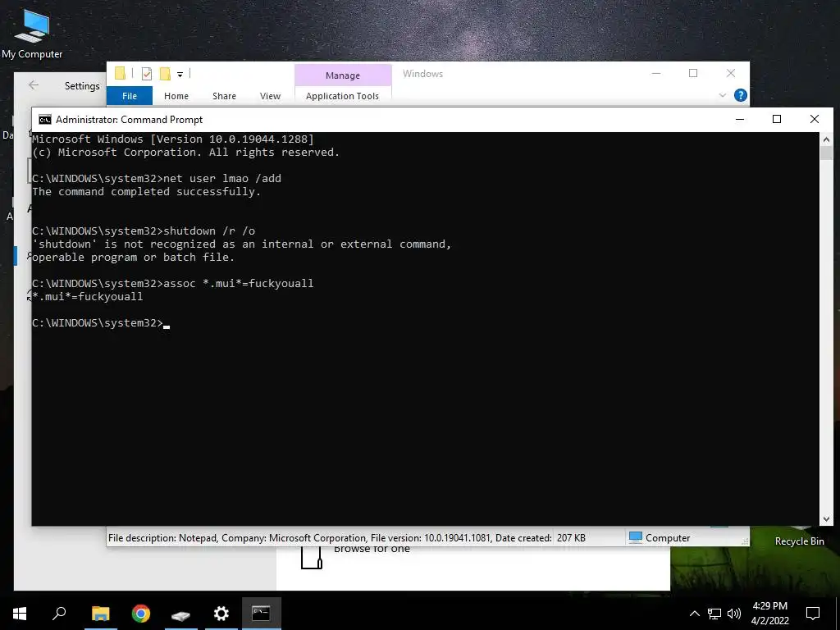Switch to the Share ribbon tab
Image resolution: width=840 pixels, height=630 pixels.
tap(224, 96)
